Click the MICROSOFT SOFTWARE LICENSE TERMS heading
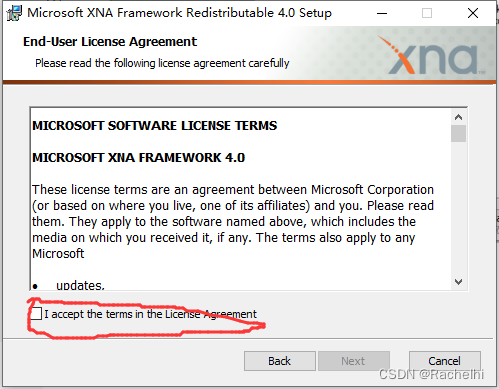Viewport: 499px width, 389px height. (155, 126)
